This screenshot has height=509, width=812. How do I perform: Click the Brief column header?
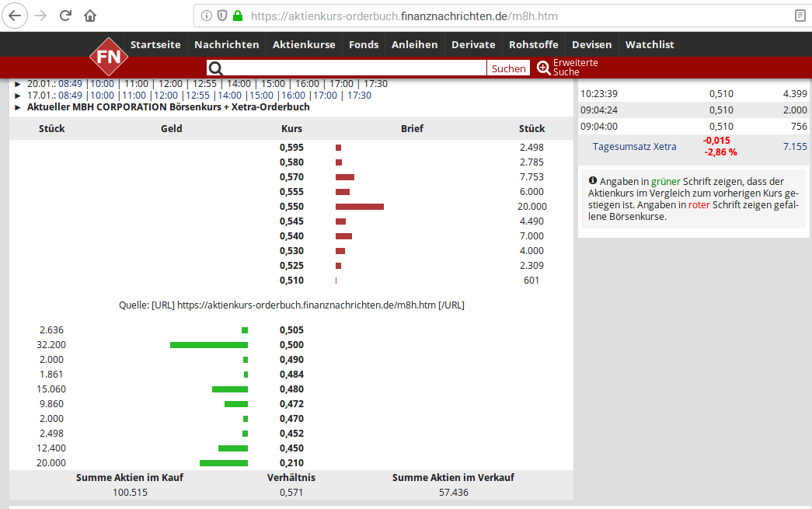point(412,128)
